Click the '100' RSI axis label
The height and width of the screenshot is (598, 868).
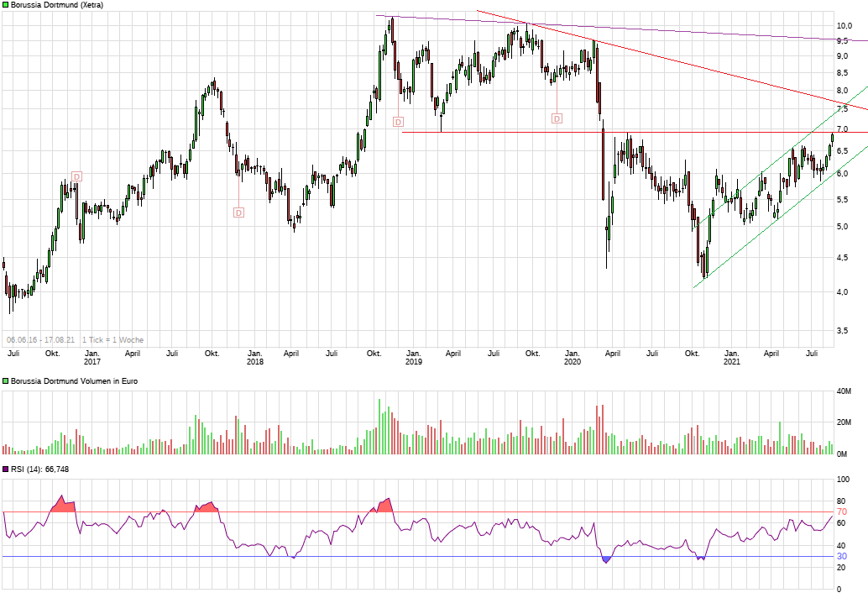843,480
